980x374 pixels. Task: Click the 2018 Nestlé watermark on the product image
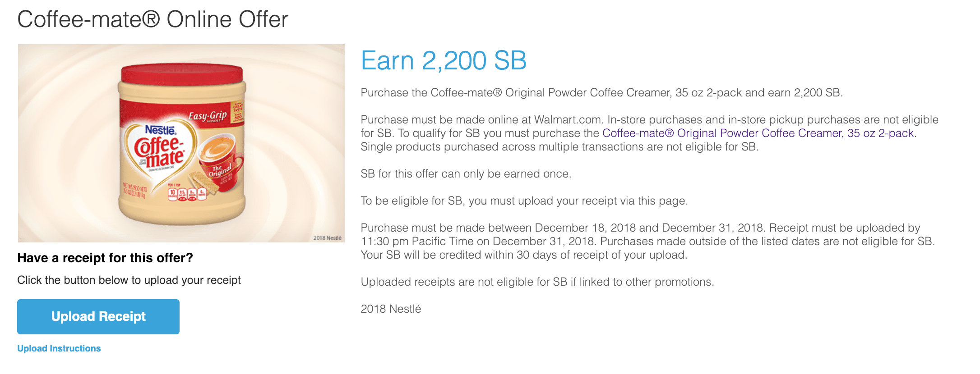tap(328, 237)
